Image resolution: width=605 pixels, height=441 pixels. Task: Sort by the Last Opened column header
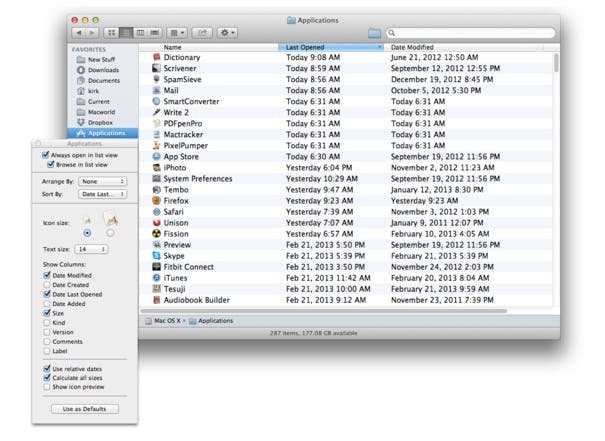click(331, 47)
